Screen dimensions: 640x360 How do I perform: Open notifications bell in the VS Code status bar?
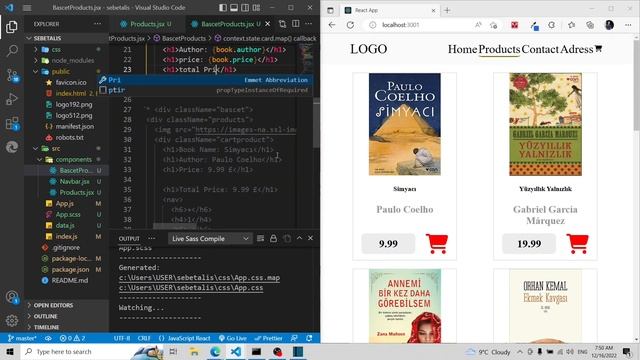(309, 338)
